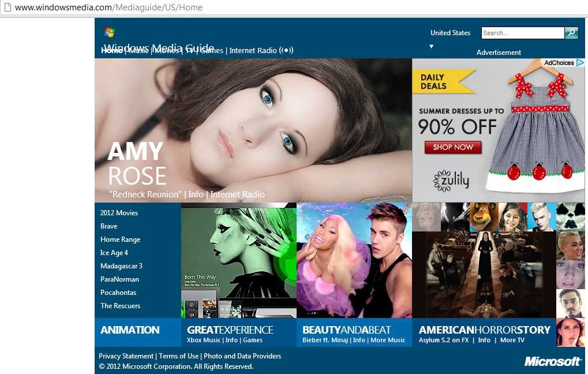Click the bearded man thumbnail
This screenshot has width=588, height=374.
(570, 304)
